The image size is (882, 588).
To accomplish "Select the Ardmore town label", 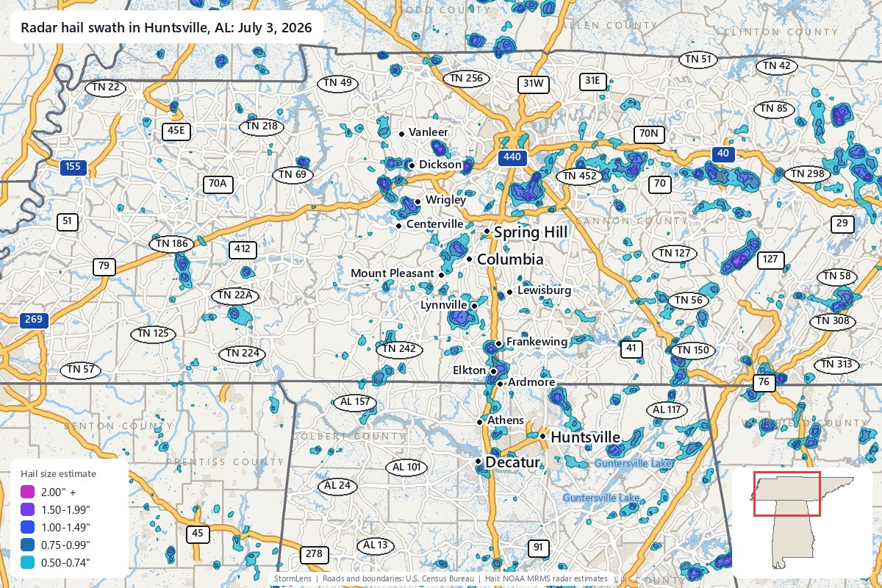I will [531, 382].
